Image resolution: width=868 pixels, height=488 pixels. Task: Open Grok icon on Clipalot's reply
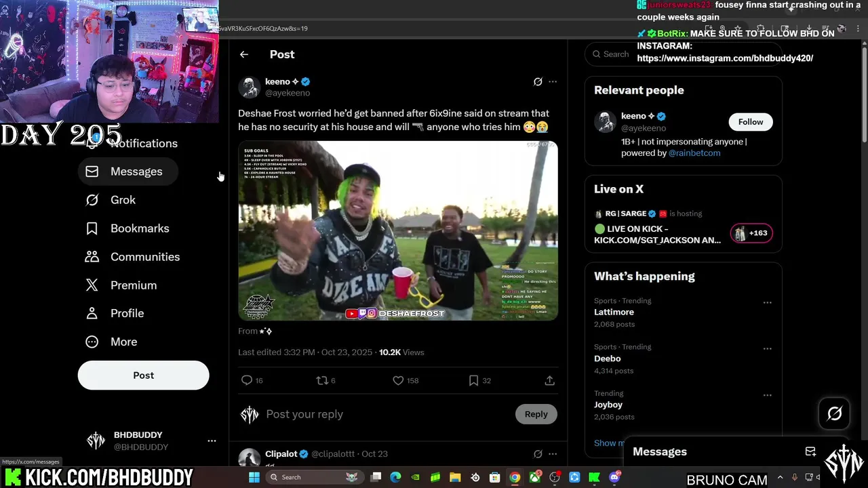point(538,453)
